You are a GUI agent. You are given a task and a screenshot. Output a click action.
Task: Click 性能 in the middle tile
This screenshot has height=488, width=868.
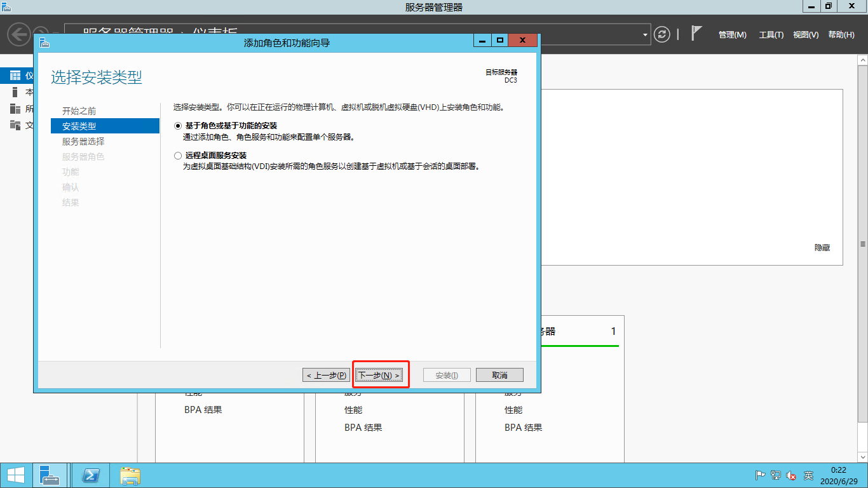(353, 410)
